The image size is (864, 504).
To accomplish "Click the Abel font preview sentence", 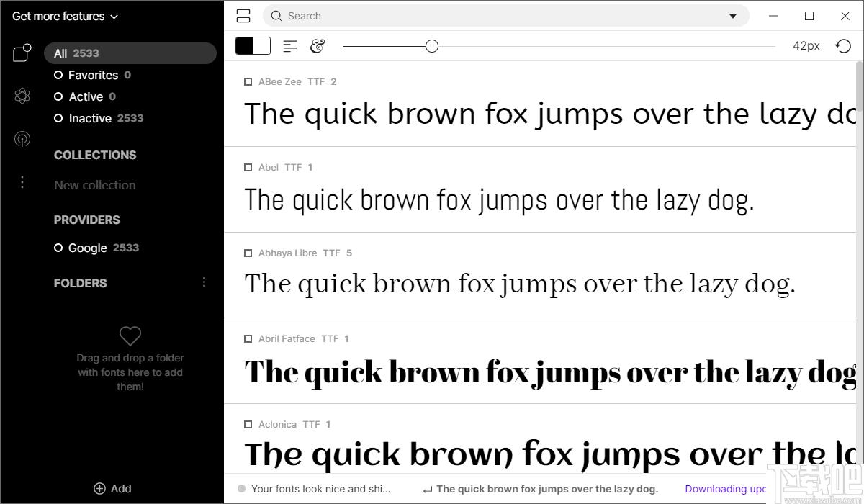I will (499, 199).
